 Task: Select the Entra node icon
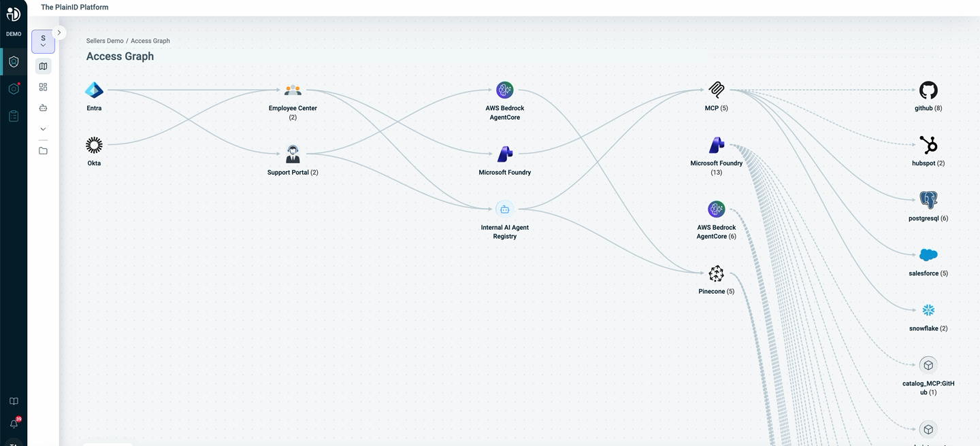coord(94,90)
